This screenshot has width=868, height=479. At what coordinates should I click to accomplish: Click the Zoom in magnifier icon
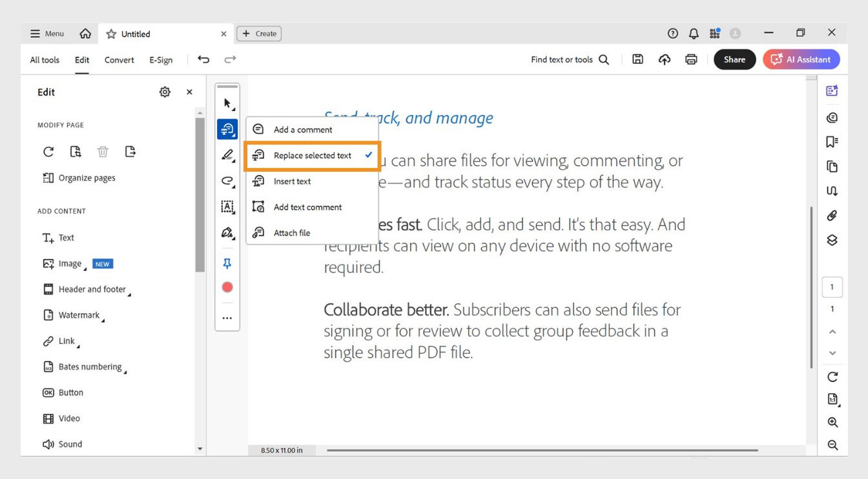coord(832,422)
